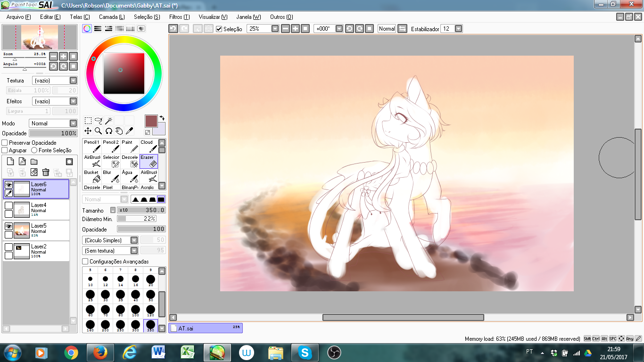Screen dimensions: 644x362
Task: Select brush size 100 preset
Action: [x=135, y=311]
